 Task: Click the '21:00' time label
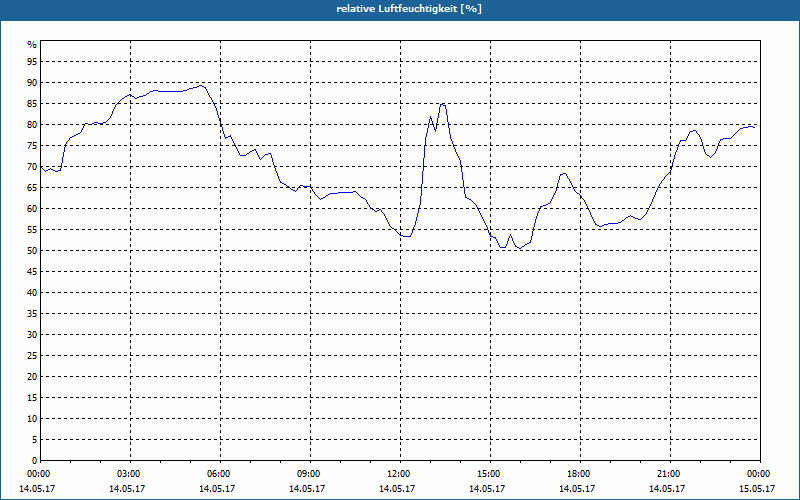click(670, 474)
